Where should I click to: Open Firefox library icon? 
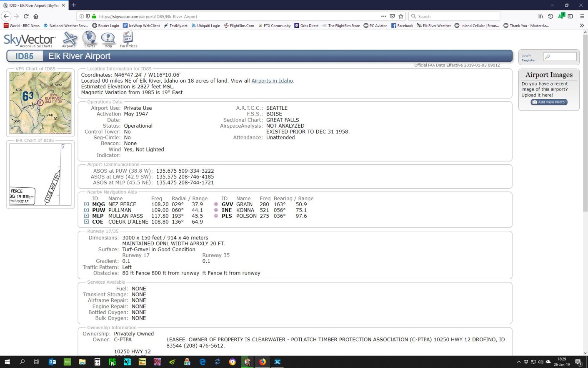541,16
